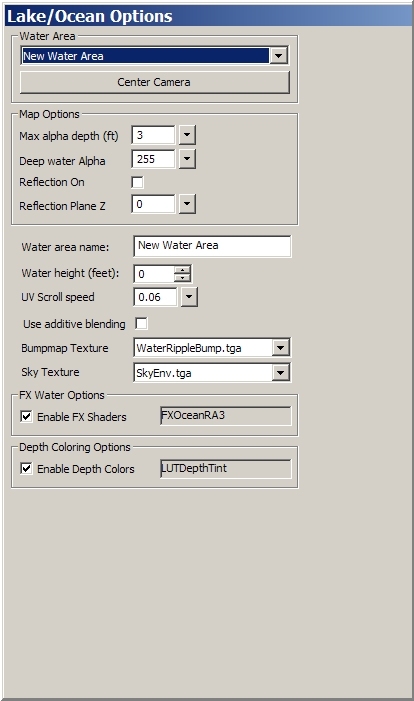Click the Max alpha depth value field
The image size is (414, 701).
[153, 135]
